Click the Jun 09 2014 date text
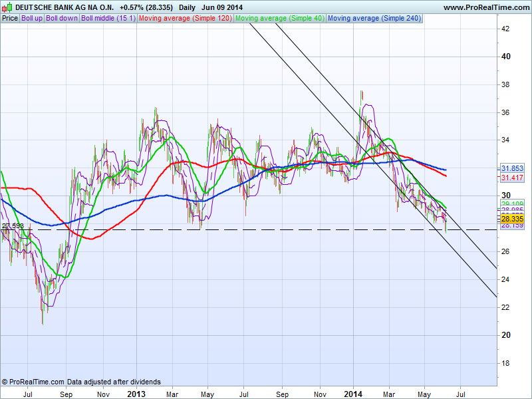Viewport: 532px width, 399px height. click(222, 7)
